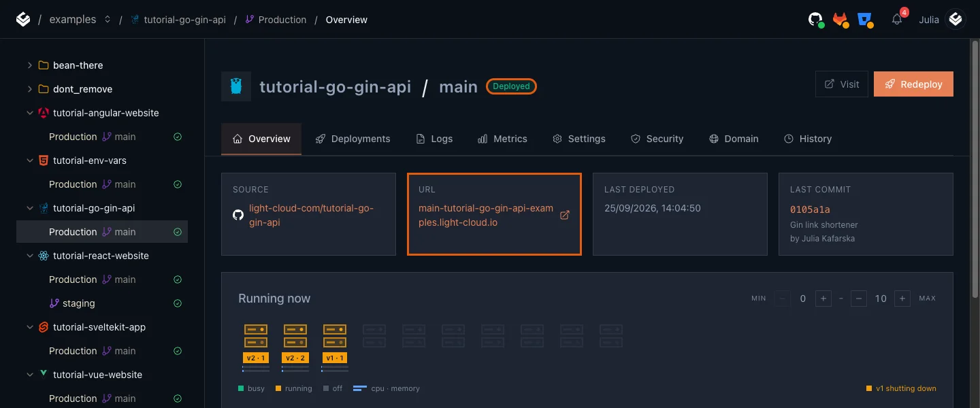
Task: Click the Vue icon of tutorial-vue-website
Action: (x=44, y=374)
